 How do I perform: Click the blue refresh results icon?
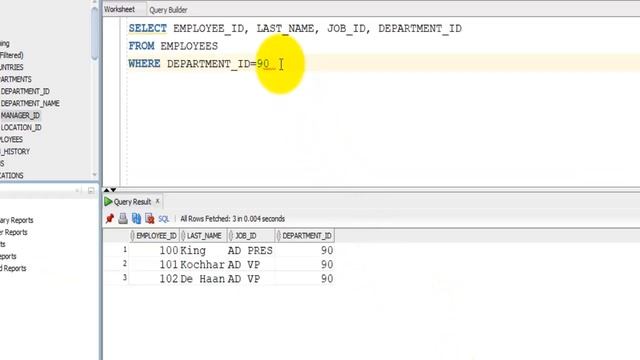click(x=136, y=219)
